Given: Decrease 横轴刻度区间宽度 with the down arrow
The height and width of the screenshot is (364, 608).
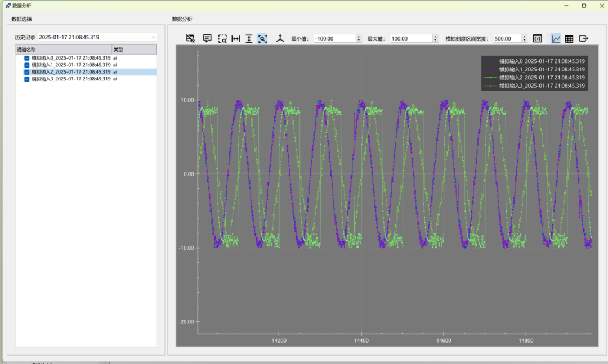Looking at the screenshot, I should click(524, 41).
